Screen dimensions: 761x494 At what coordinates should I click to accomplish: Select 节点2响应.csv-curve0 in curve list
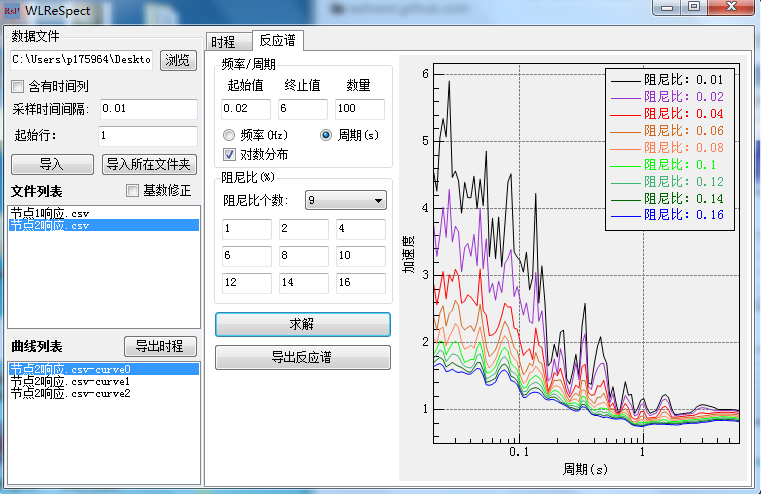tap(104, 369)
